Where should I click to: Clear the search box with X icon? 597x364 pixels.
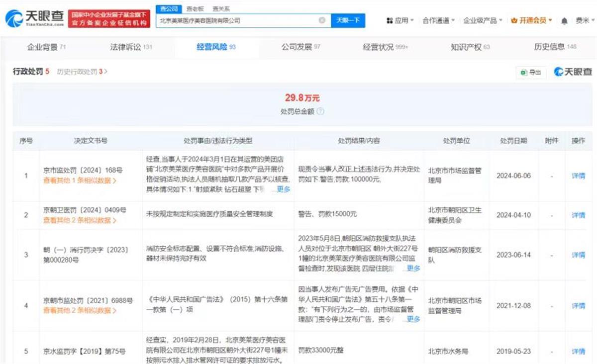pos(322,20)
